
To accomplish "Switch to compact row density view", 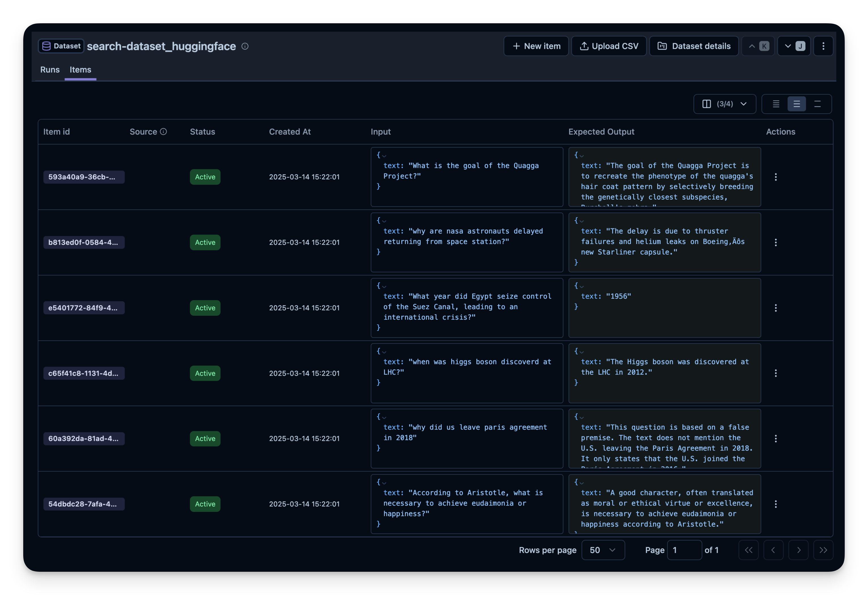I will point(776,104).
